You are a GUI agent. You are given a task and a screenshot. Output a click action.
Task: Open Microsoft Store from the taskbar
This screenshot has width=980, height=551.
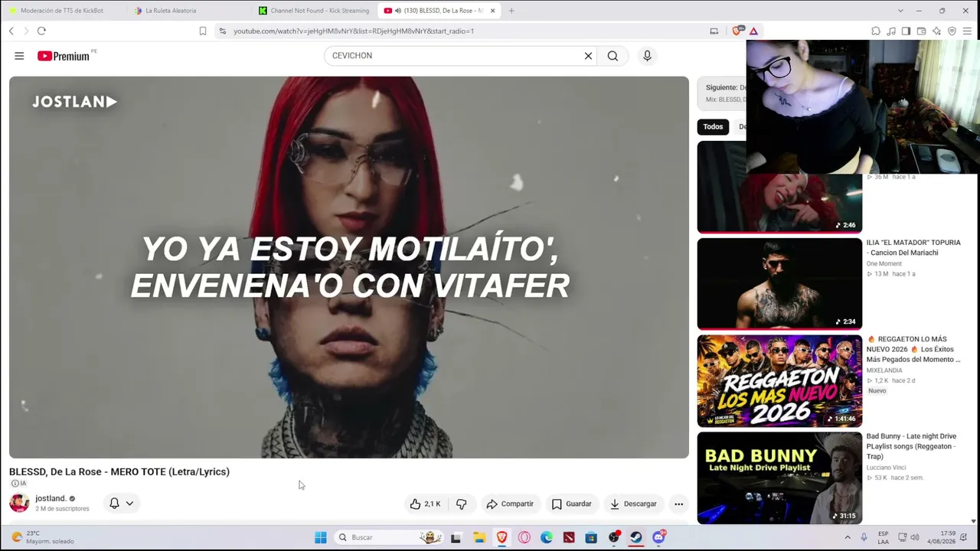(591, 537)
